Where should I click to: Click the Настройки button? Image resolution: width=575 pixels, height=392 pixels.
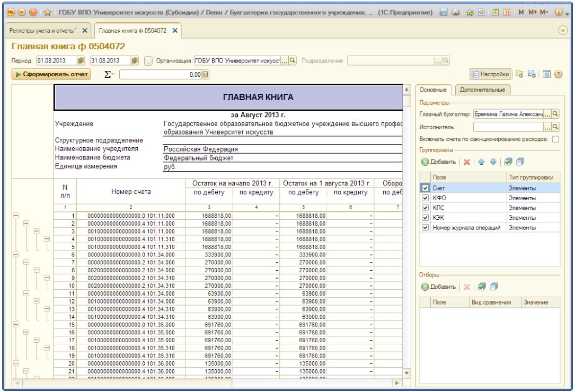coord(490,75)
